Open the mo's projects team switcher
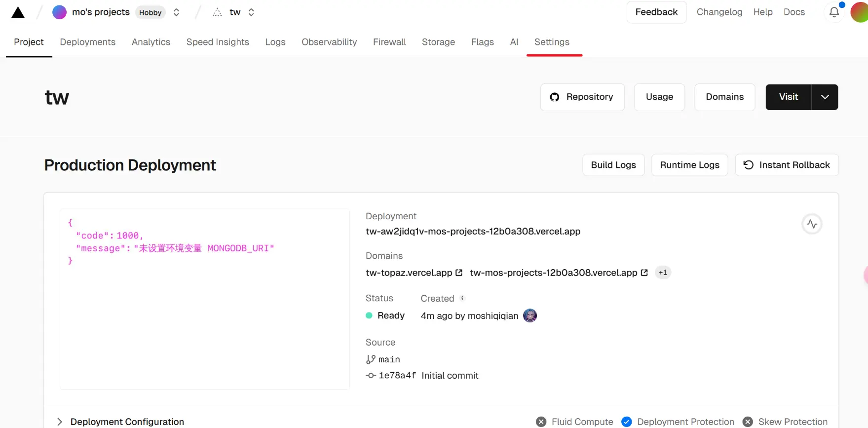Image resolution: width=868 pixels, height=428 pixels. 176,12
